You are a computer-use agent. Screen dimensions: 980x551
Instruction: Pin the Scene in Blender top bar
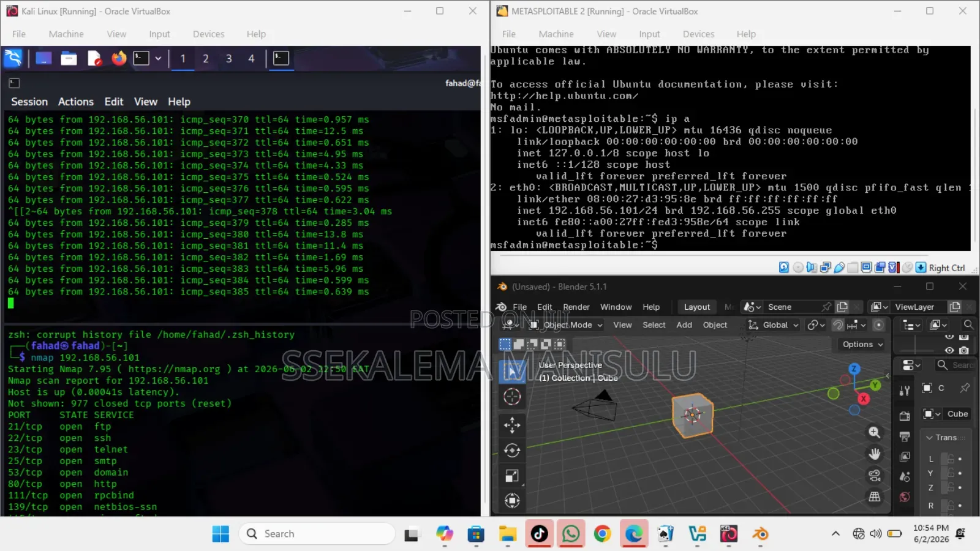point(826,307)
